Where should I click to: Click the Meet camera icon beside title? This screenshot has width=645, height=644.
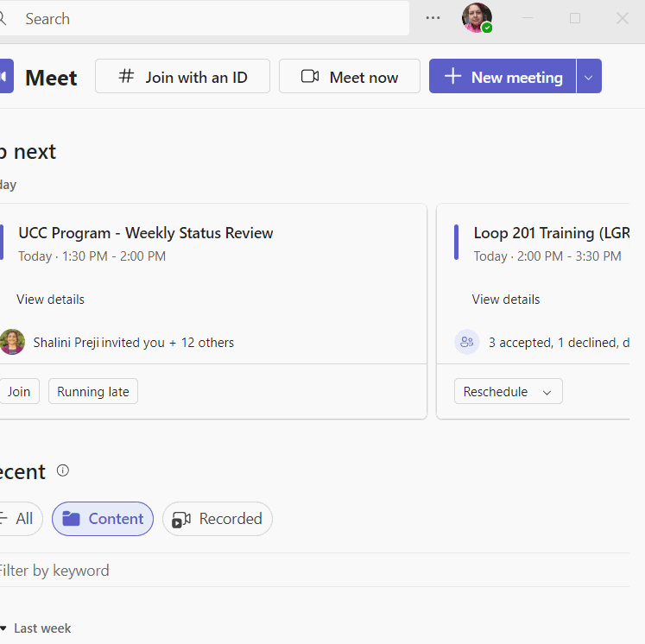point(5,77)
